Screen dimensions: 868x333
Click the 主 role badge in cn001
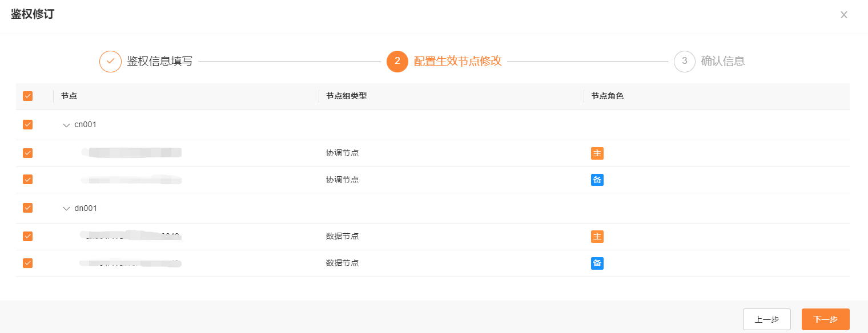click(597, 153)
